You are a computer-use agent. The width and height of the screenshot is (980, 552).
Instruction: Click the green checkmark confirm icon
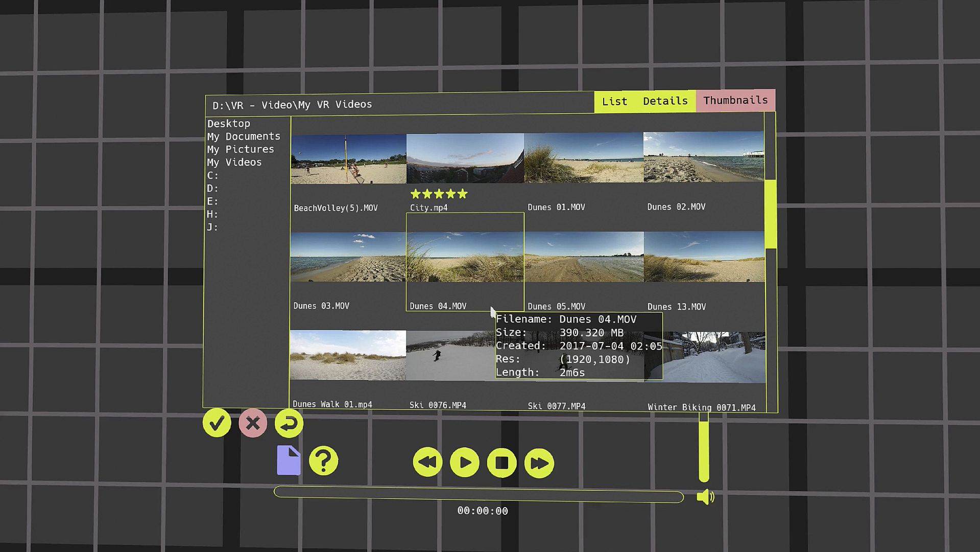click(217, 423)
